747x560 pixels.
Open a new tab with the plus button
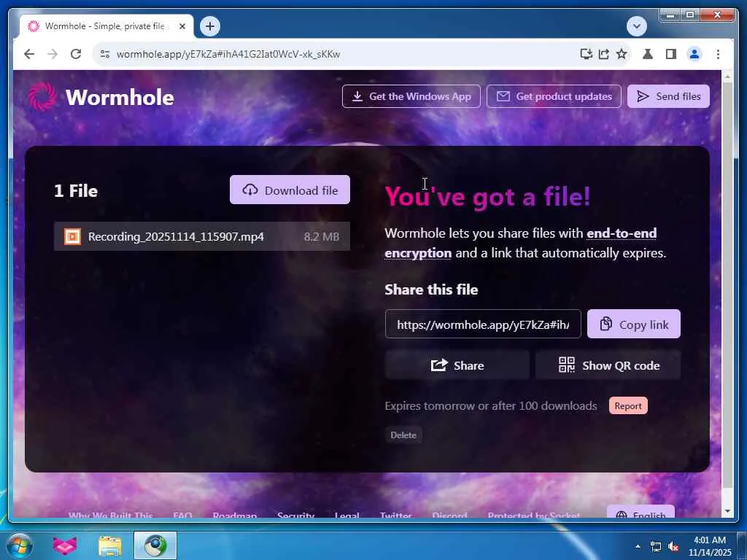tap(210, 26)
